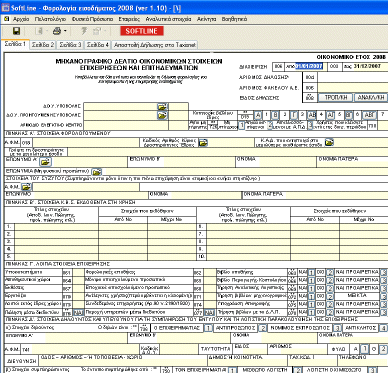Viewport: 388px width, 373px height.
Task: Click the SOFTLINE red logo
Action: click(x=142, y=31)
